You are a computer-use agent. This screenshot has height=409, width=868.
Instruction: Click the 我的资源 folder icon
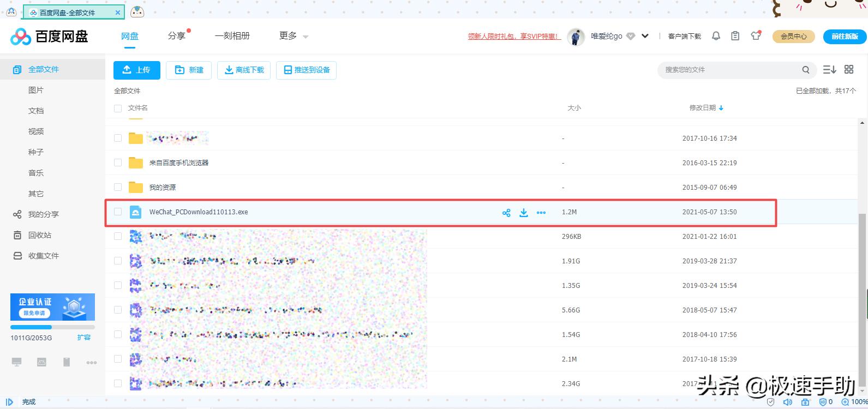tap(135, 187)
